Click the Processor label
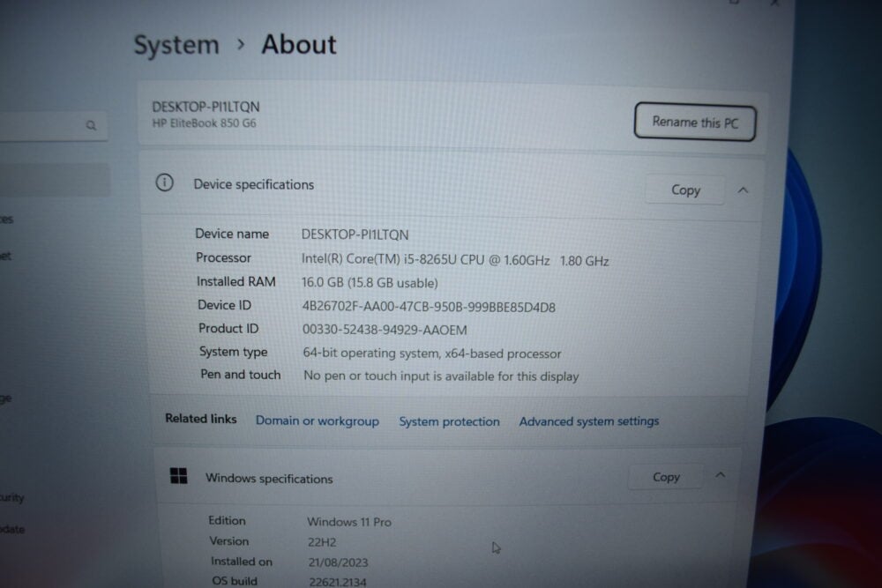The width and height of the screenshot is (882, 588). point(223,257)
